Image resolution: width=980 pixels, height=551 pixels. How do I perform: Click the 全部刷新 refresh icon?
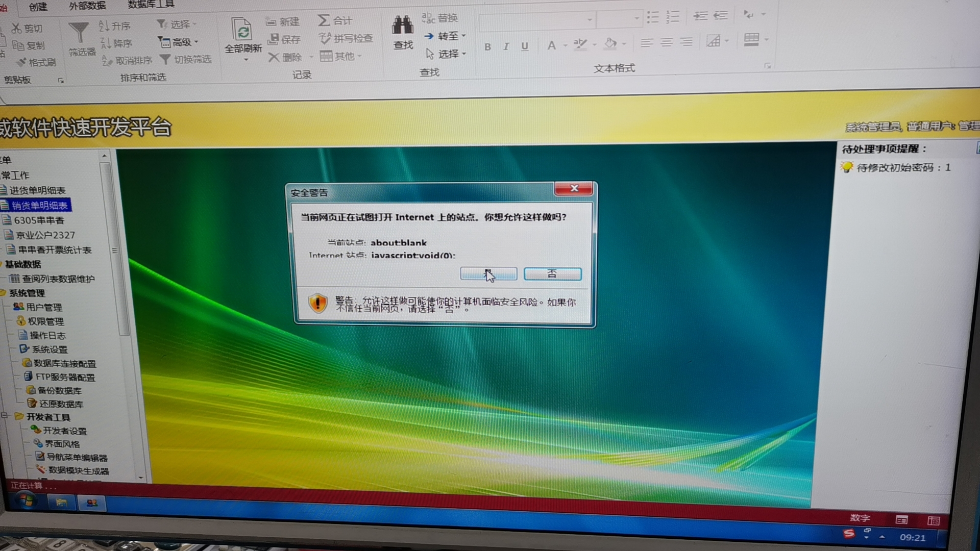(241, 30)
